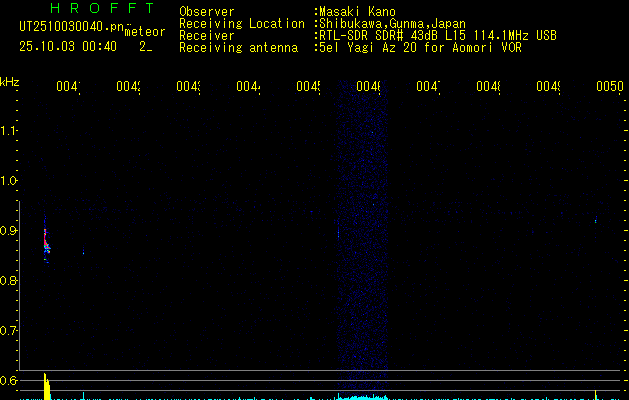Click the 0.9 kHz frequency label
629x400 pixels.
tap(8, 231)
